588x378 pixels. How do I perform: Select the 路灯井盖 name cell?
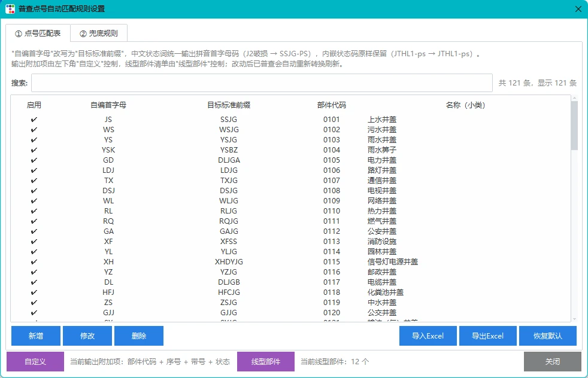coord(382,170)
